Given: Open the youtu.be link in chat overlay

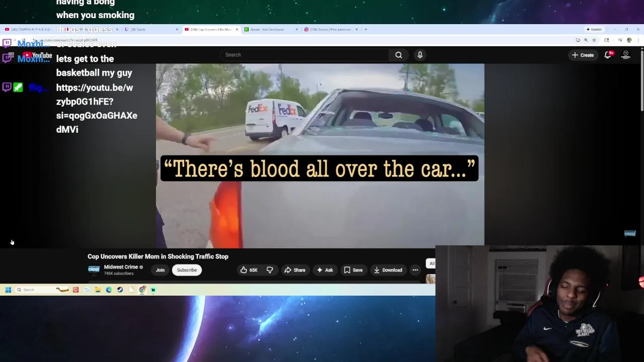Looking at the screenshot, I should tap(97, 109).
